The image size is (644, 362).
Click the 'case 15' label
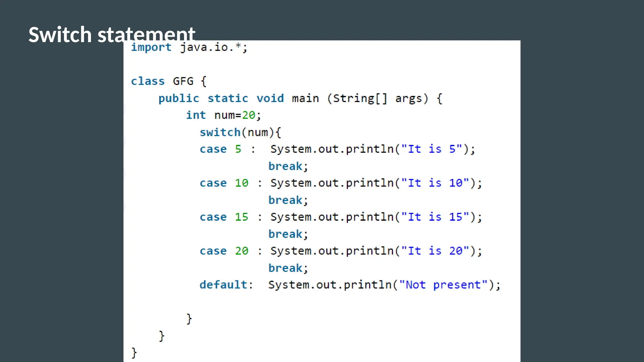pos(224,217)
